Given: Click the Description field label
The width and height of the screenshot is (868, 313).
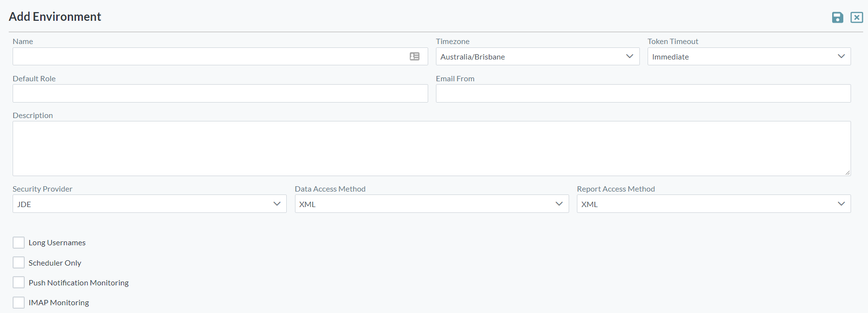Looking at the screenshot, I should 32,116.
